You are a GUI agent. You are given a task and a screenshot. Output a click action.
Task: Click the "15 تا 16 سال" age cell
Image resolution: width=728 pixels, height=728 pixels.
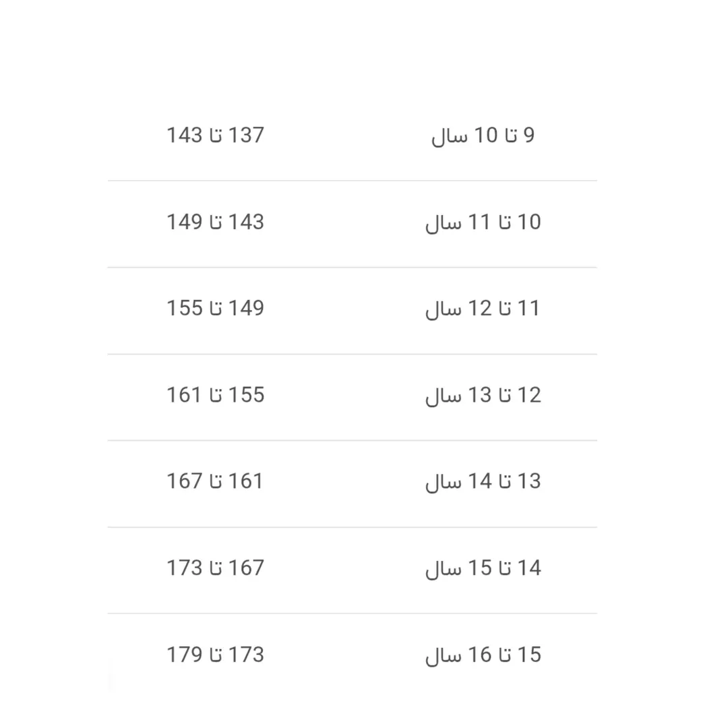point(483,655)
